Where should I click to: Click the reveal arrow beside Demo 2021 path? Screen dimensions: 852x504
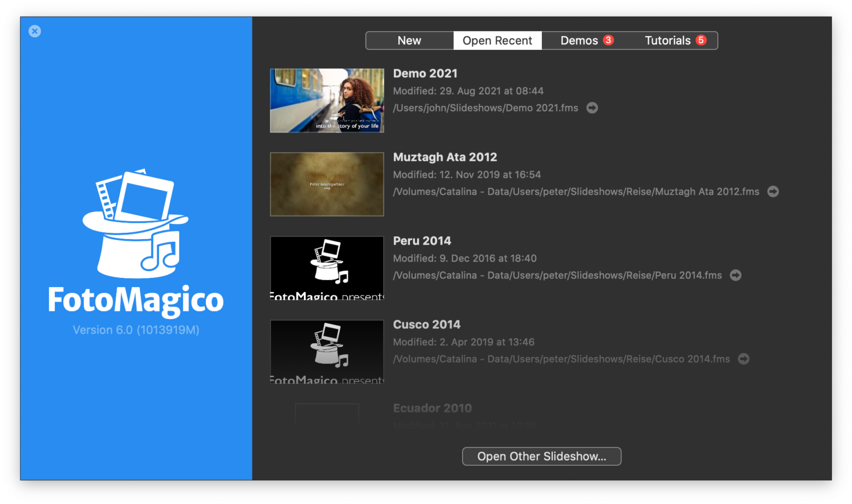592,108
